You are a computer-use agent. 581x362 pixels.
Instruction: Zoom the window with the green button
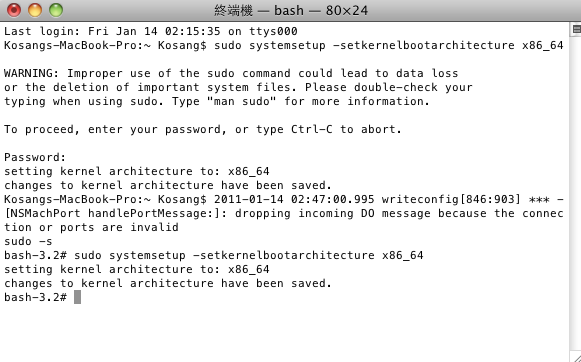point(56,10)
